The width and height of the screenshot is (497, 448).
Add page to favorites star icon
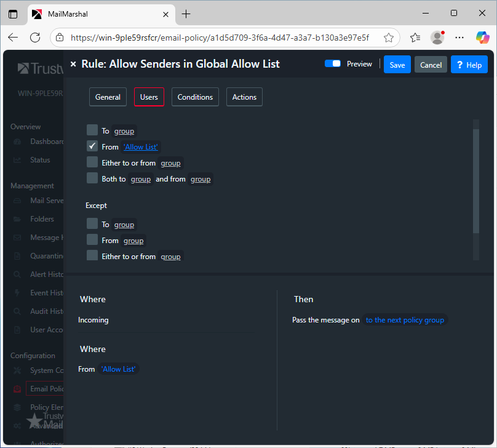[389, 38]
